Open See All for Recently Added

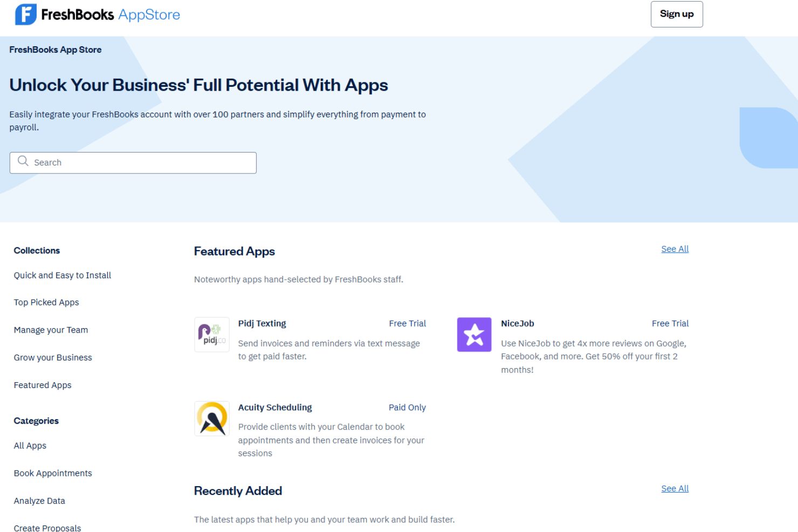coord(675,488)
